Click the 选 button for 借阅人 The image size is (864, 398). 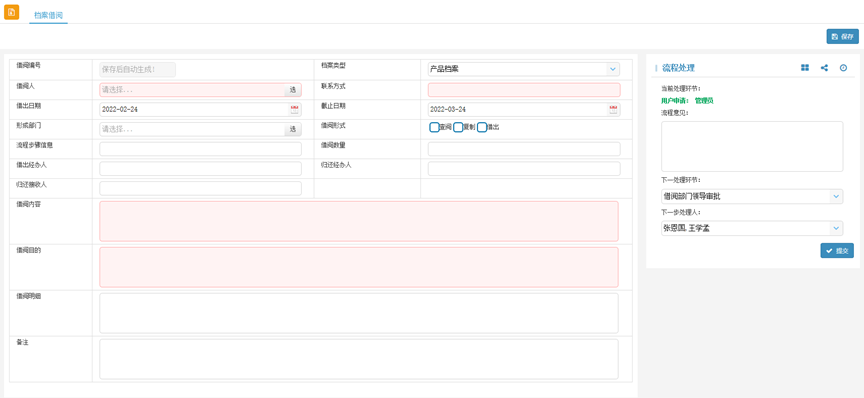click(x=293, y=90)
